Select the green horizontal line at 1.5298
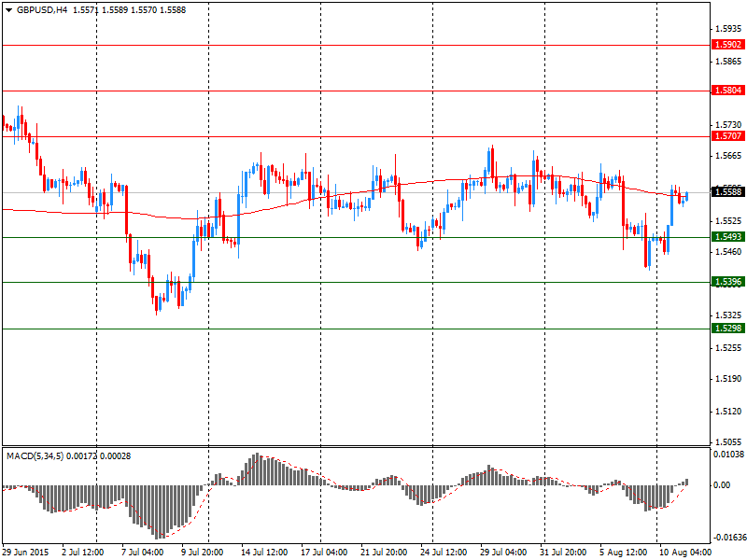 (357, 329)
